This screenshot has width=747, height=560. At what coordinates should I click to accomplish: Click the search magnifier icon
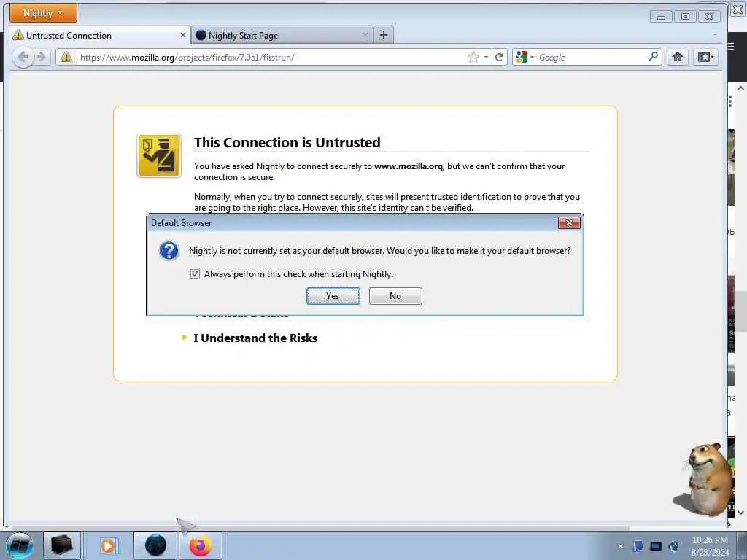[x=653, y=57]
